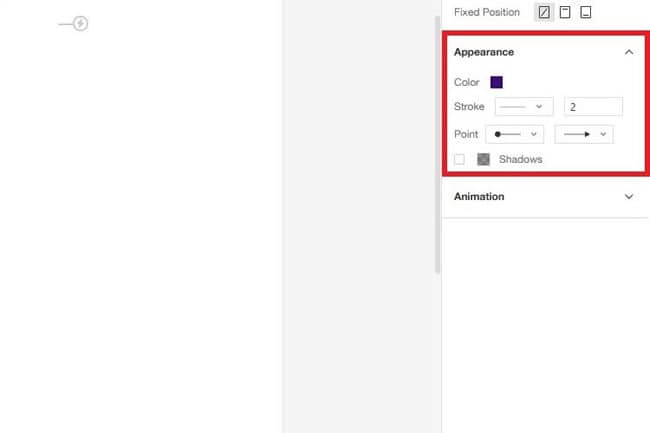Click the Shadows label text

click(x=520, y=159)
